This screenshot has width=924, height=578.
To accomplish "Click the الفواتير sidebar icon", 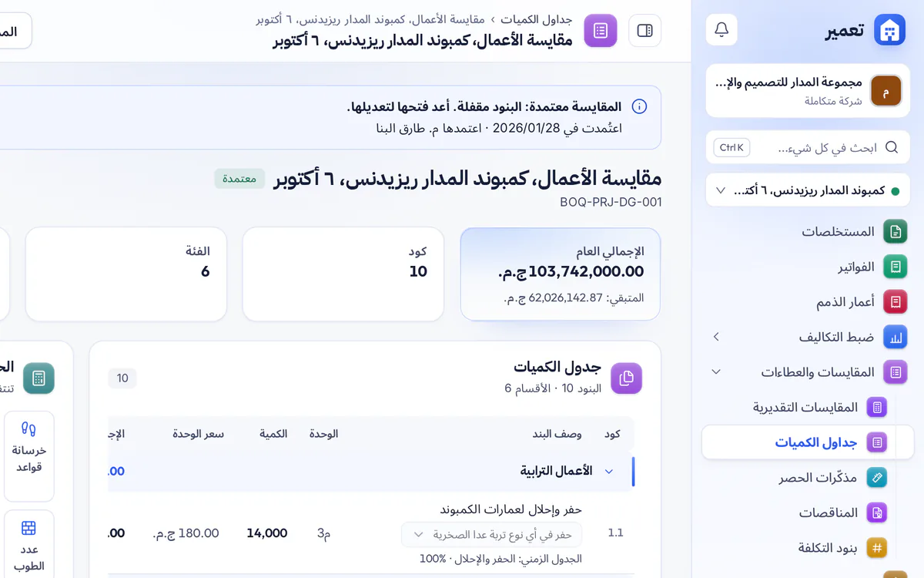I will click(896, 267).
